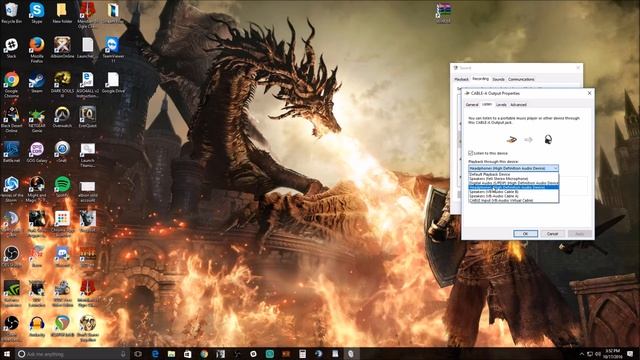Image resolution: width=640 pixels, height=360 pixels.
Task: Select the Might and Magic desktop shortcut
Action: pos(37,189)
